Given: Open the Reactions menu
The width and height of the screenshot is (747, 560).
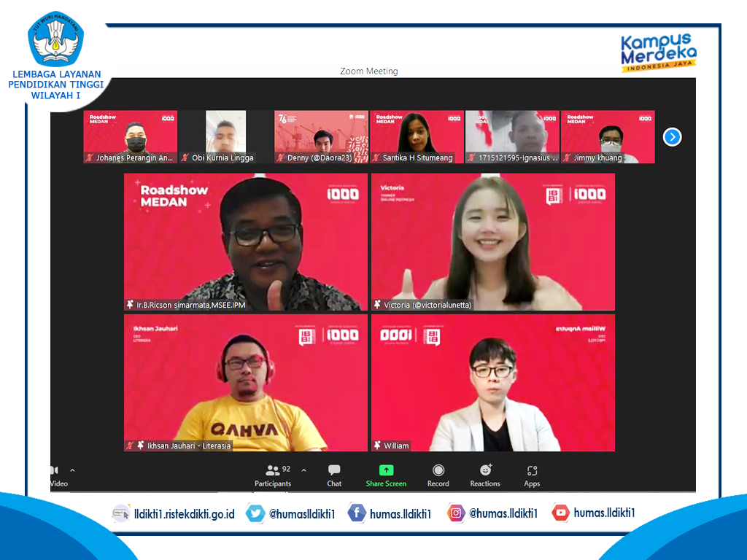Looking at the screenshot, I should click(485, 475).
